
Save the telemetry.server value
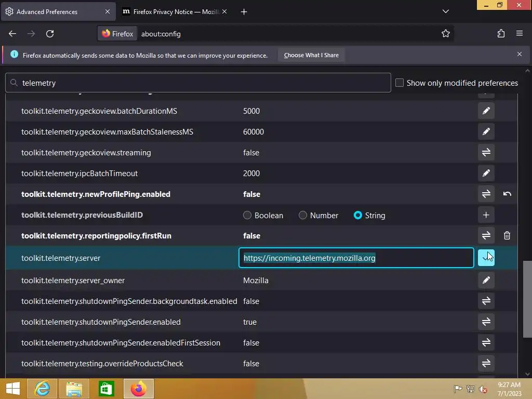point(486,258)
